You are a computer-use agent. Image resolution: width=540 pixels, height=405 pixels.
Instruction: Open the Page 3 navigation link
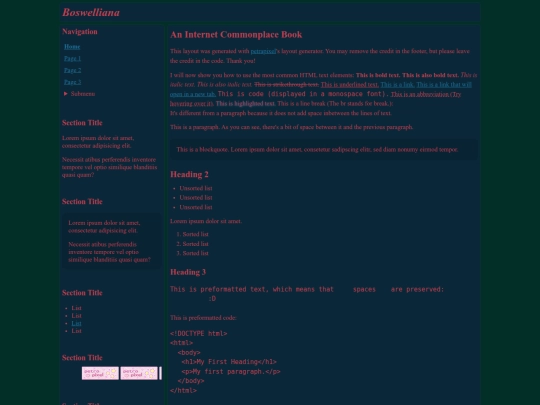coord(72,82)
